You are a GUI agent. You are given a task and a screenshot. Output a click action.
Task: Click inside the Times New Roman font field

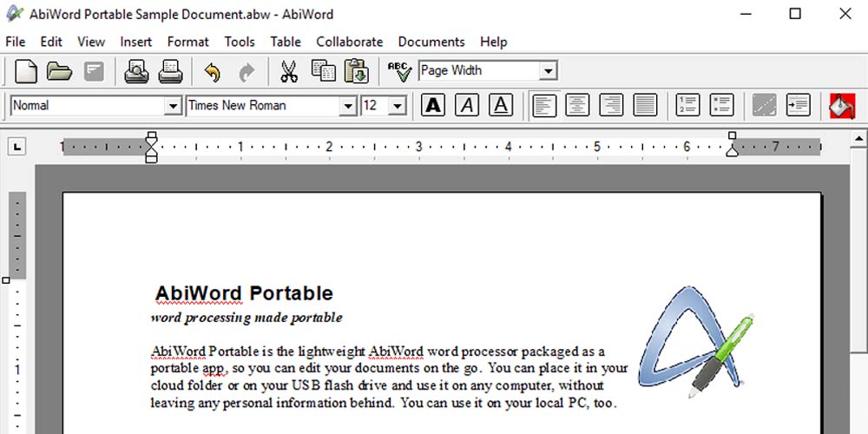263,106
